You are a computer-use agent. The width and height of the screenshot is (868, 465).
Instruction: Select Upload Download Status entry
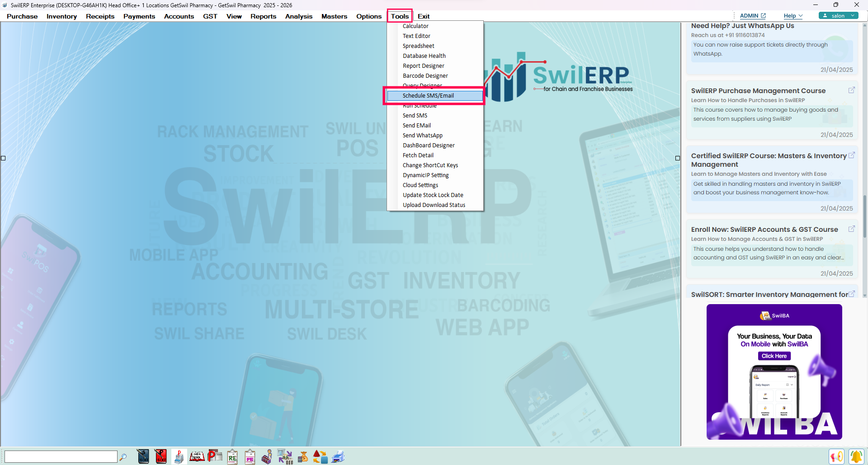tap(435, 205)
